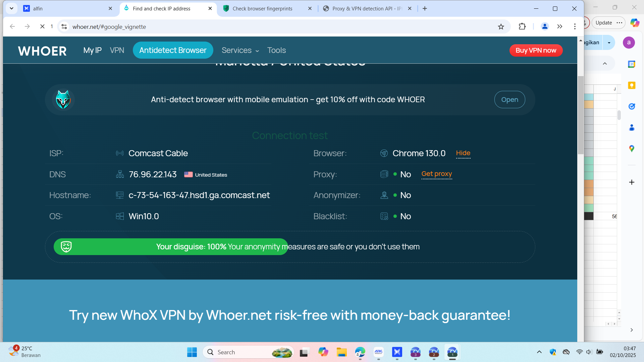Click the Buy VPN now button

click(x=536, y=50)
